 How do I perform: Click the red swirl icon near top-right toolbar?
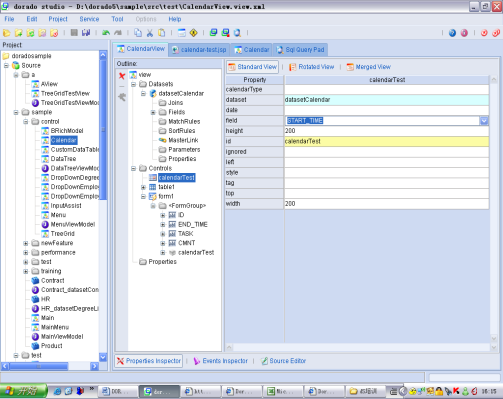coord(484,33)
